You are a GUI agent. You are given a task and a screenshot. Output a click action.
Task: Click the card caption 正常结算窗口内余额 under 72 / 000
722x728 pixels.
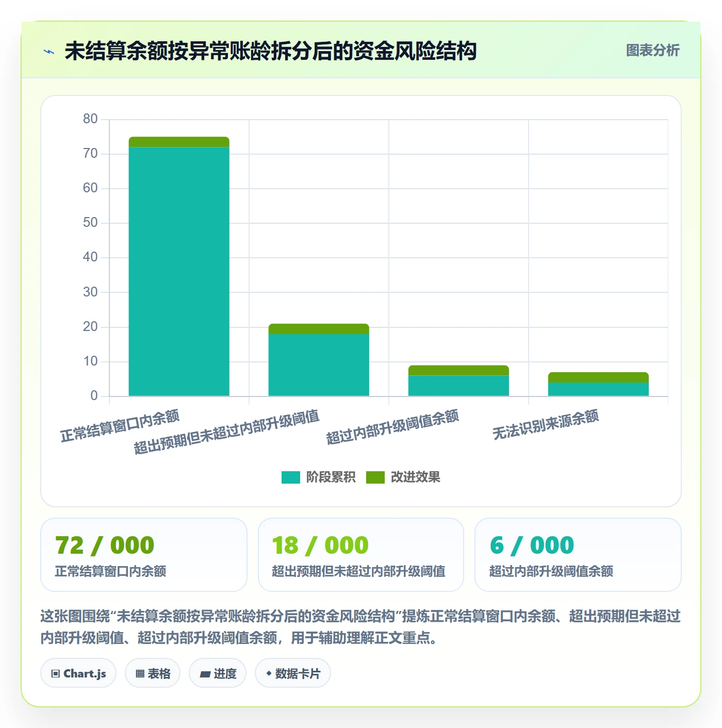(110, 571)
